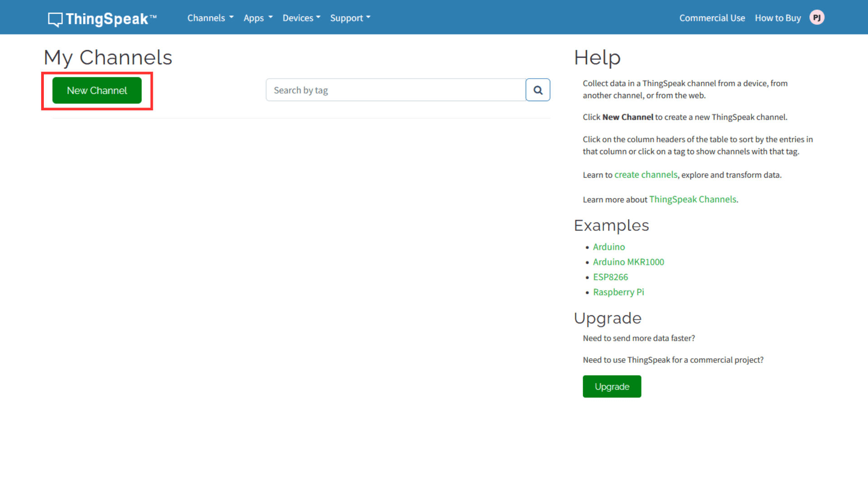Open the How to Buy page
The image size is (868, 488).
coord(778,18)
